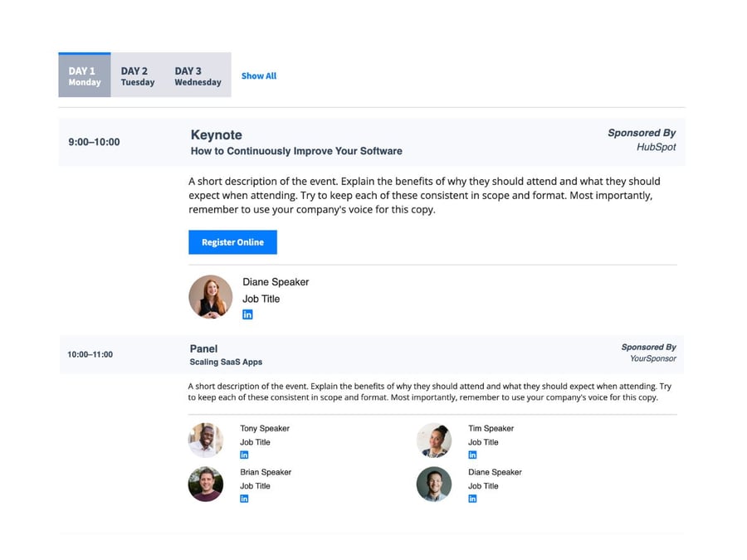Open the Keynote session title
Image resolution: width=747 pixels, height=560 pixels.
pos(217,134)
